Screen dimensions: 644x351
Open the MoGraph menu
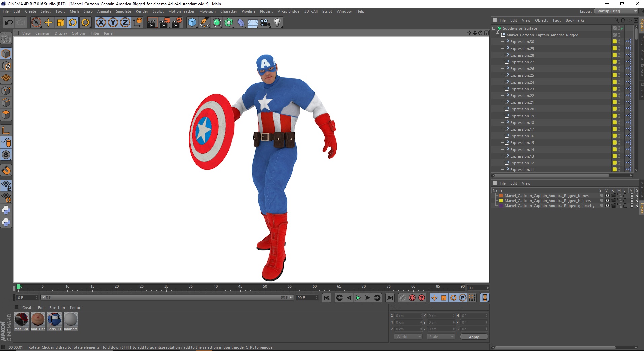click(x=207, y=11)
